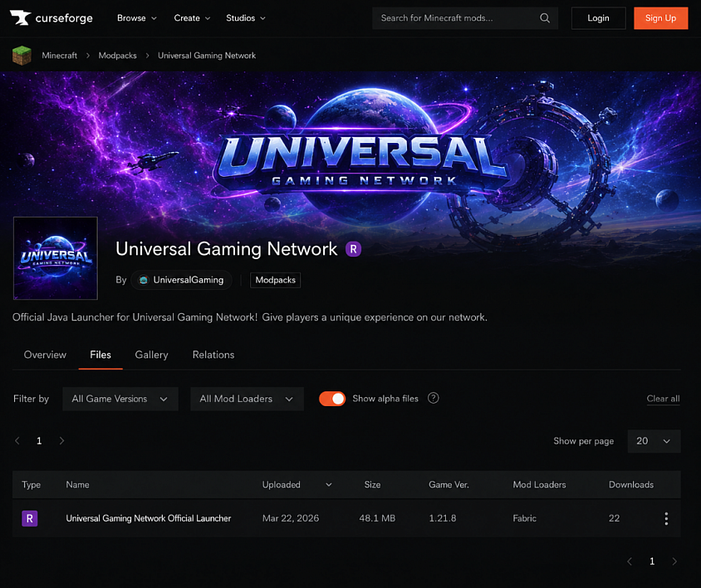Open the All Mod Loaders dropdown
The image size is (701, 588).
[247, 399]
